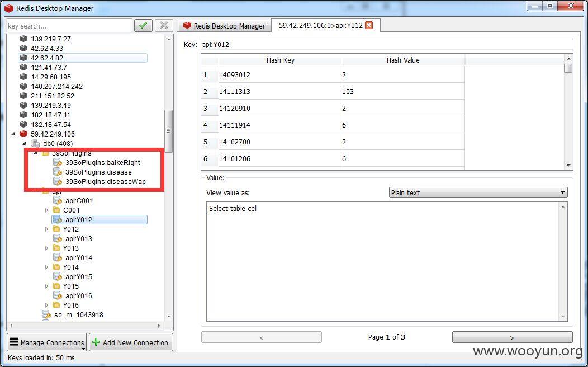This screenshot has height=367, width=588.
Task: Expand the C001 folder
Action: (x=47, y=210)
